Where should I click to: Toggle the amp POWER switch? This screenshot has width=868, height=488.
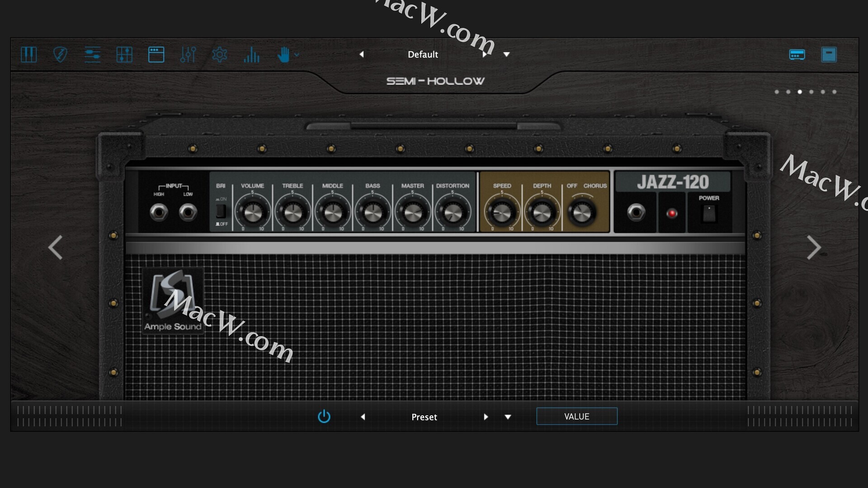pyautogui.click(x=709, y=213)
